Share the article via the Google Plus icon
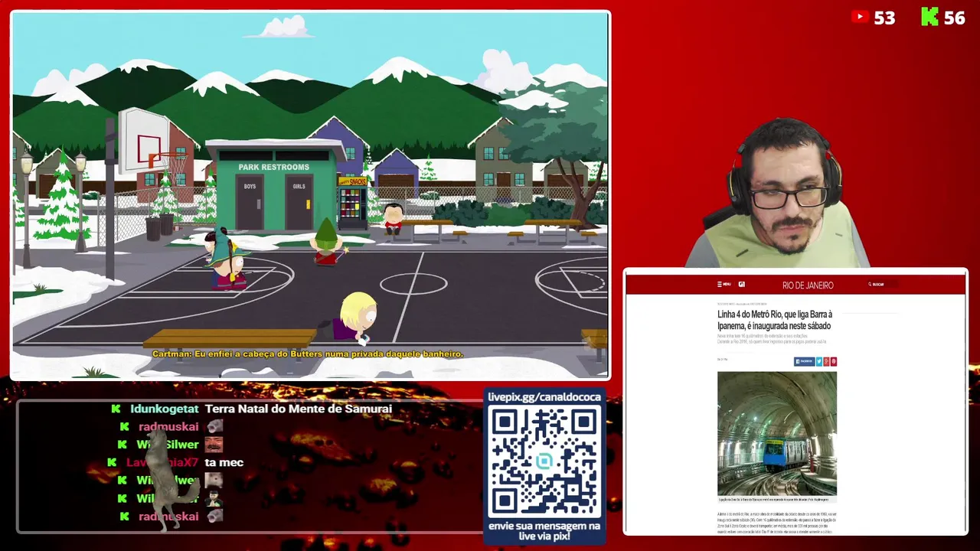 tap(826, 361)
